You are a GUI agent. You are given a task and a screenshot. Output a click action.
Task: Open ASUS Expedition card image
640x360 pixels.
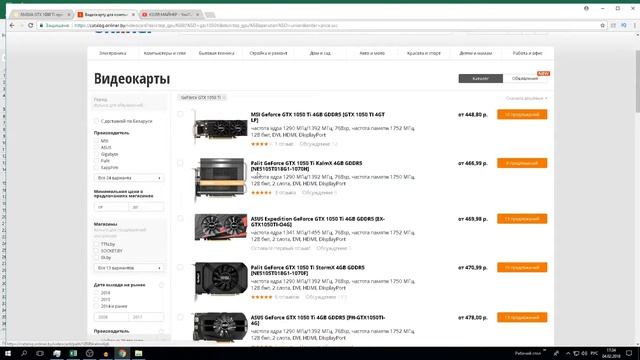[220, 227]
